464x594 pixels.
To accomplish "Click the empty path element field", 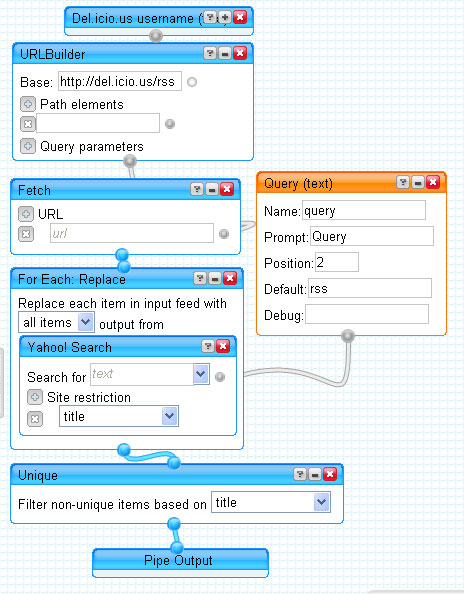I will (98, 123).
